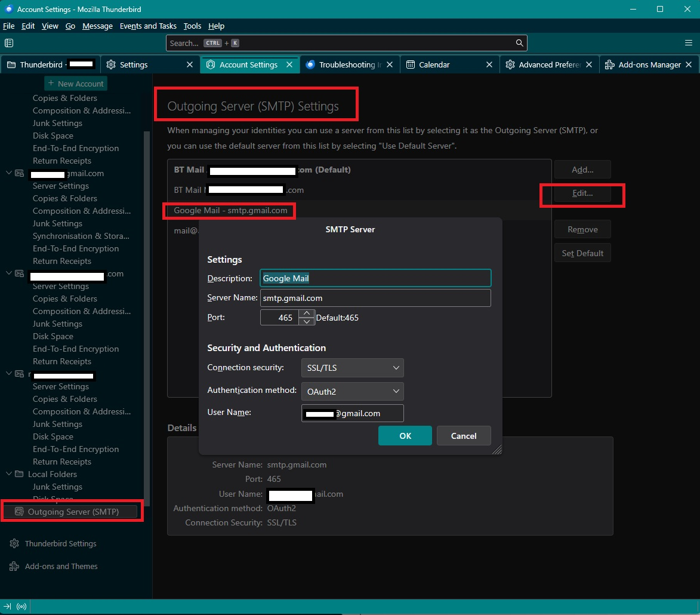Image resolution: width=700 pixels, height=615 pixels.
Task: Open Authentication method dropdown
Action: pyautogui.click(x=352, y=392)
